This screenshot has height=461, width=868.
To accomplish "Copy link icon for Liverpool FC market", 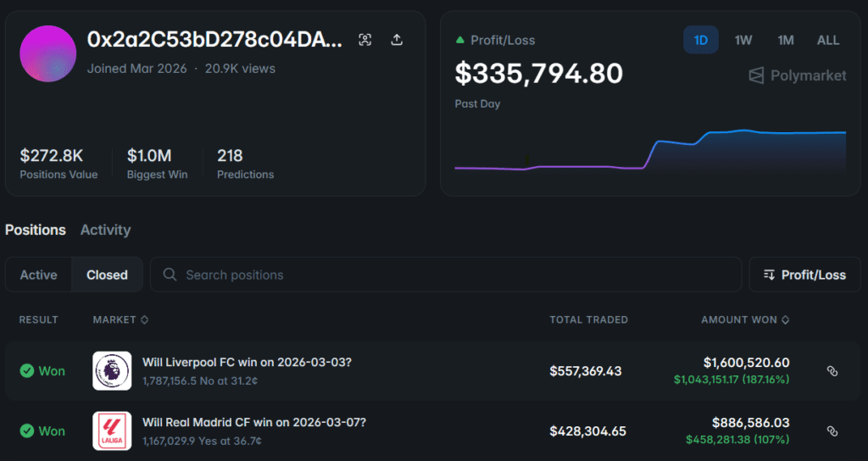I will [x=832, y=371].
